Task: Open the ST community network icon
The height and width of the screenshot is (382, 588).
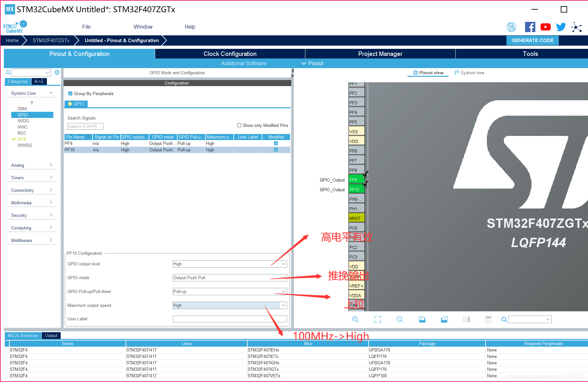Action: pos(576,27)
